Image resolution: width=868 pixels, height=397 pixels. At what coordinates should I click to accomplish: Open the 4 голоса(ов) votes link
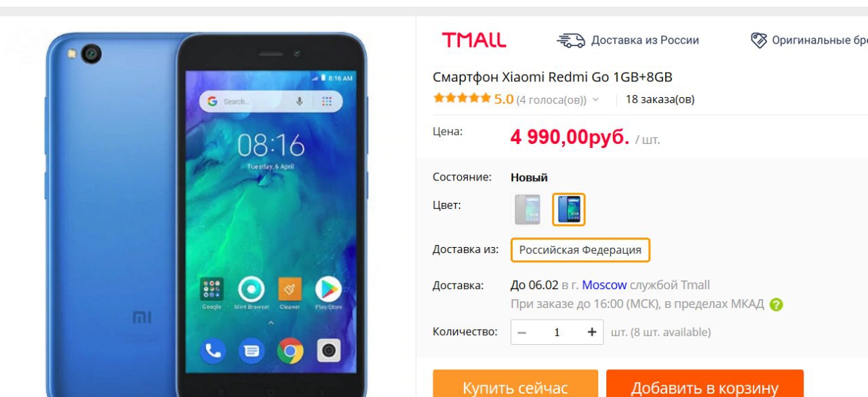coord(551,100)
